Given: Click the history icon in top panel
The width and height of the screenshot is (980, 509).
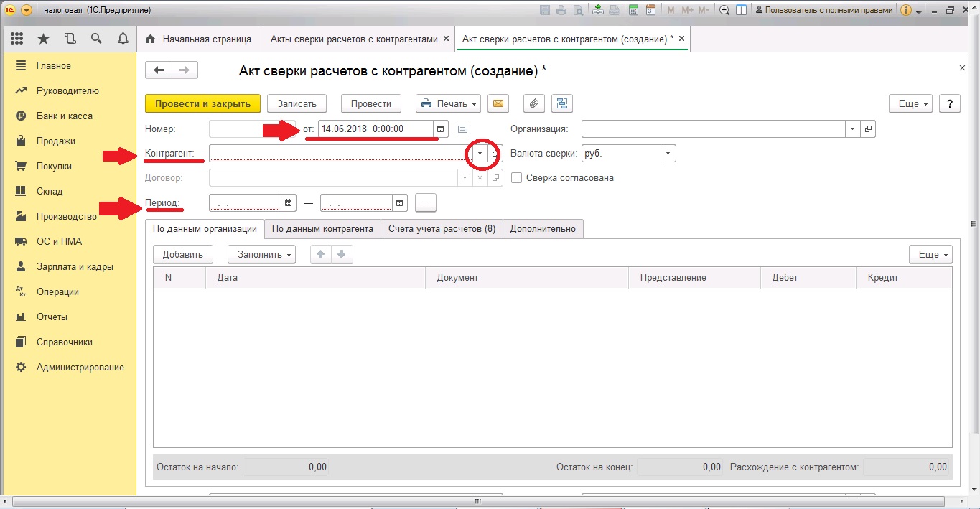Looking at the screenshot, I should tap(70, 39).
